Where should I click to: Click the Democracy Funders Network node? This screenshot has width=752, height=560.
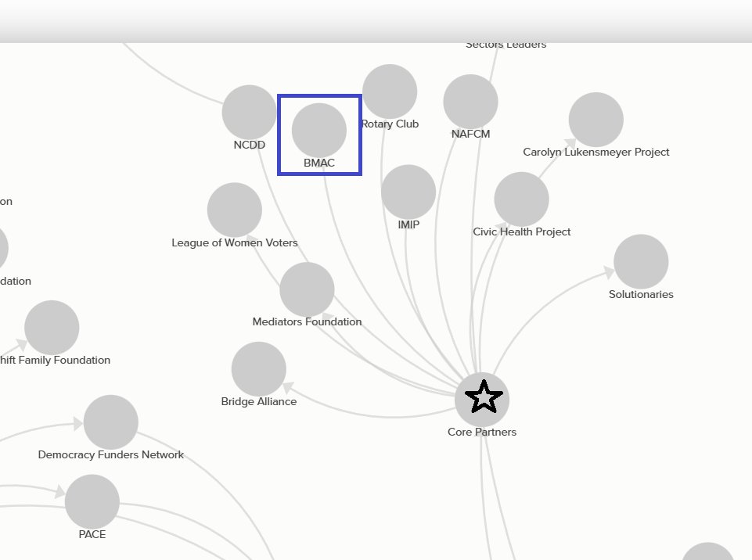[x=111, y=422]
